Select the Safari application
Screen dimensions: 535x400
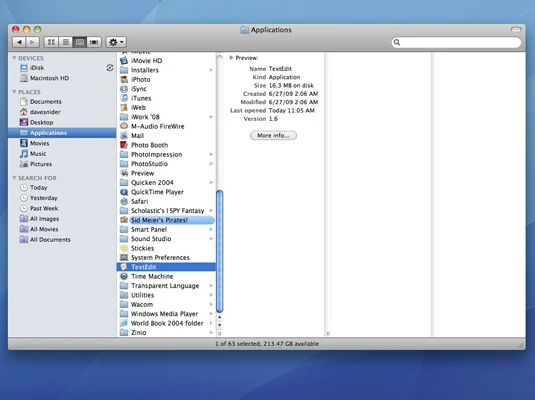pos(167,201)
